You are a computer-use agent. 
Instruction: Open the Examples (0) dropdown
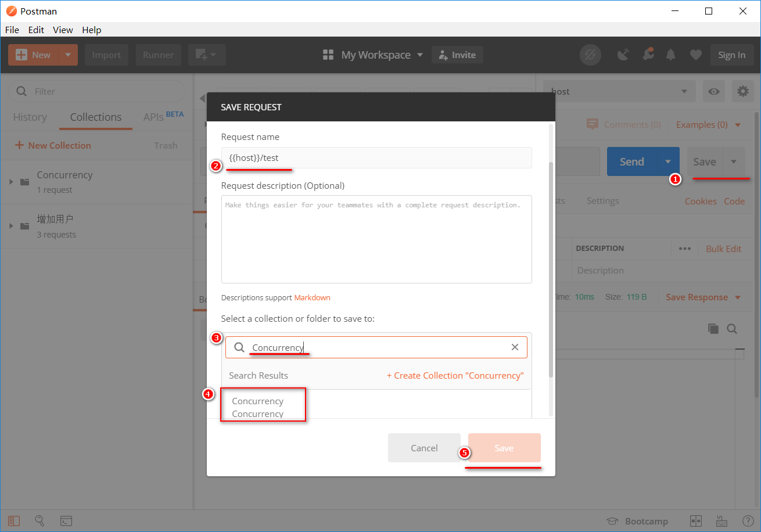pos(708,124)
